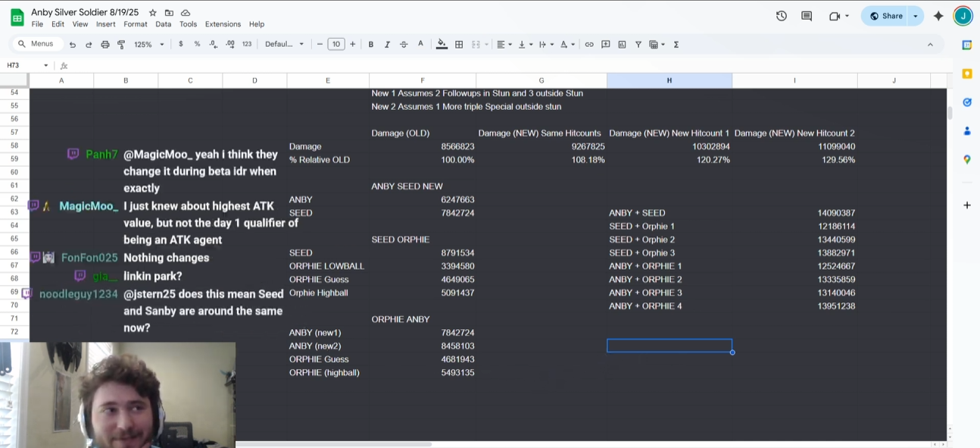Toggle strikethrough formatting
The height and width of the screenshot is (448, 980).
tap(404, 45)
